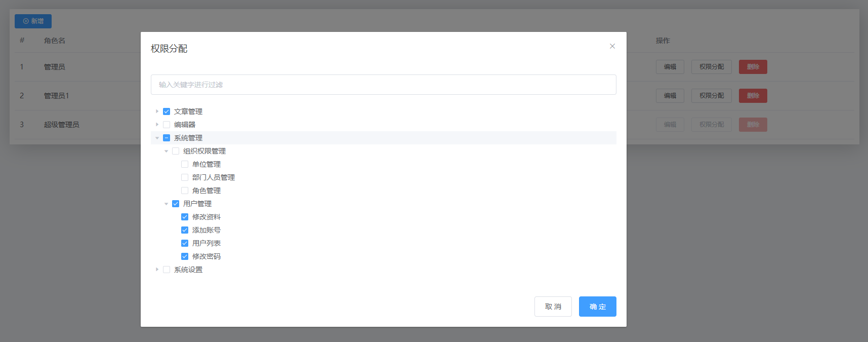Screen dimensions: 868x342
Task: Collapse the 系统管理 tree node arrow
Action: click(x=157, y=138)
